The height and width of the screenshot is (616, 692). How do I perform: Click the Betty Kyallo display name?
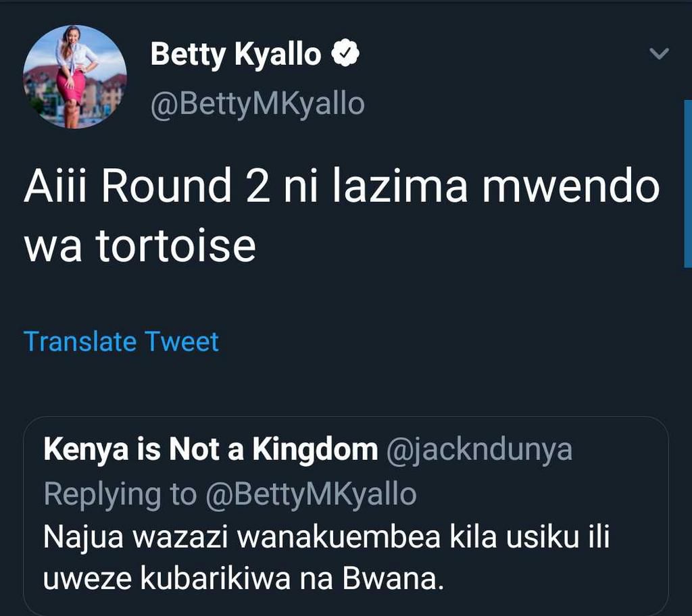coord(235,55)
